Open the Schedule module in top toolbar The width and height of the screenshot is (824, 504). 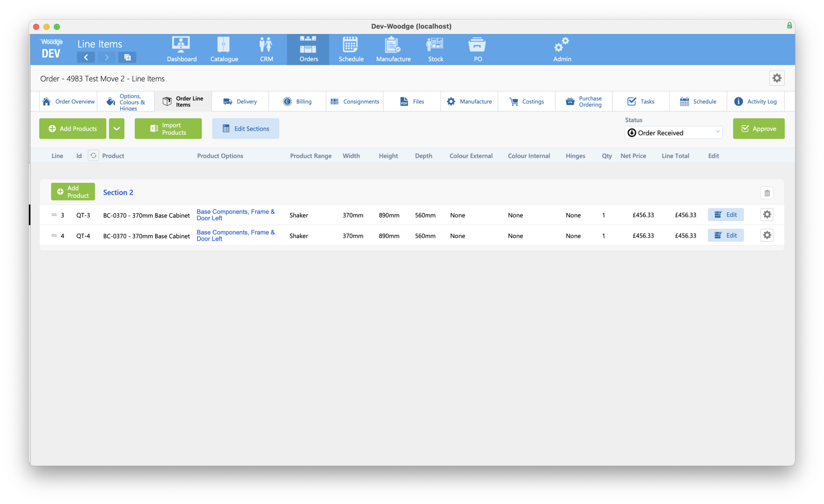351,49
